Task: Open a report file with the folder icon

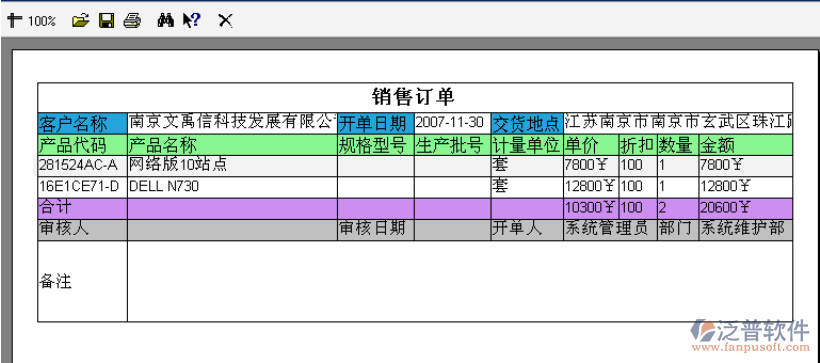Action: [x=81, y=21]
